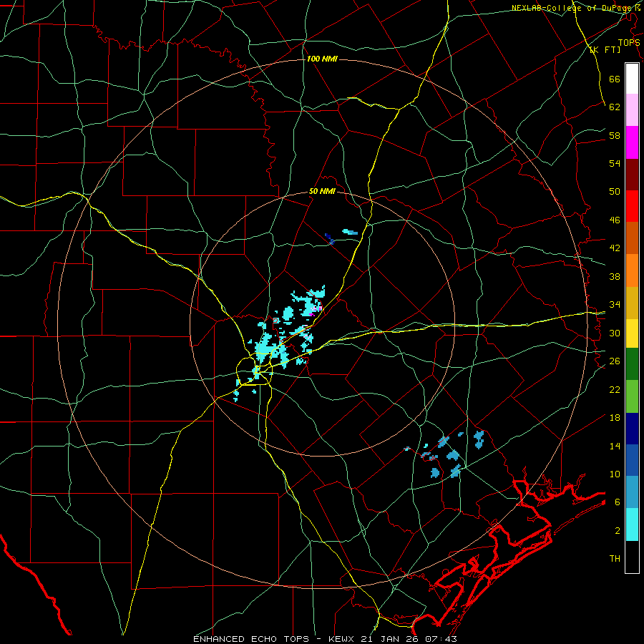Click the navy blue legend swatch
Viewport: 644px width, 644px height.
(x=632, y=429)
